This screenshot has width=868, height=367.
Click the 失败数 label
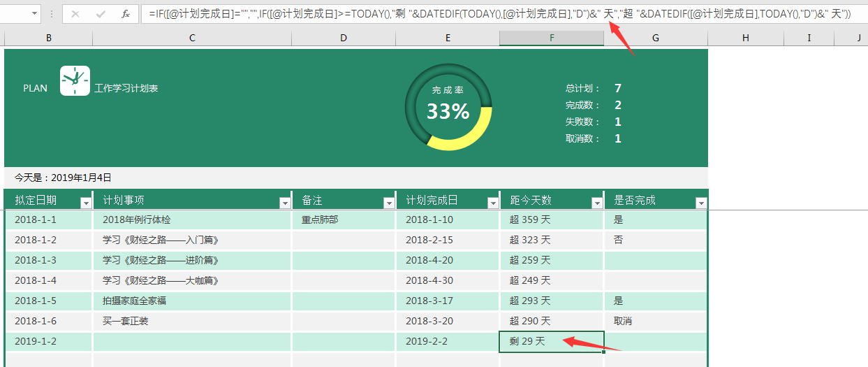(582, 122)
